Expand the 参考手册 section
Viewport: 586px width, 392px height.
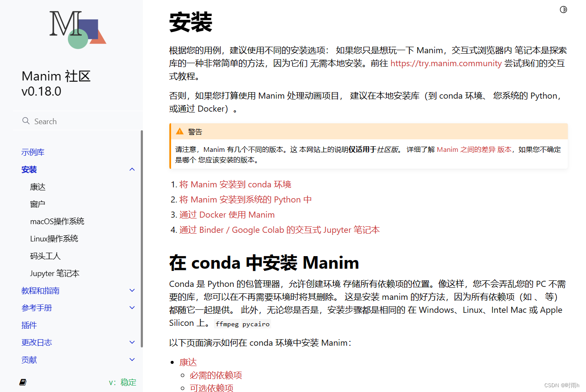click(132, 308)
